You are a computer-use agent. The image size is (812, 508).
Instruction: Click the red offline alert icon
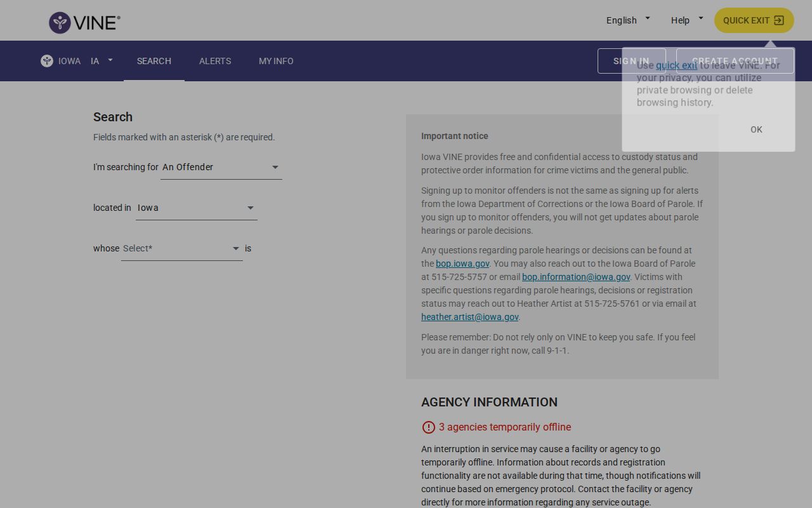(429, 427)
